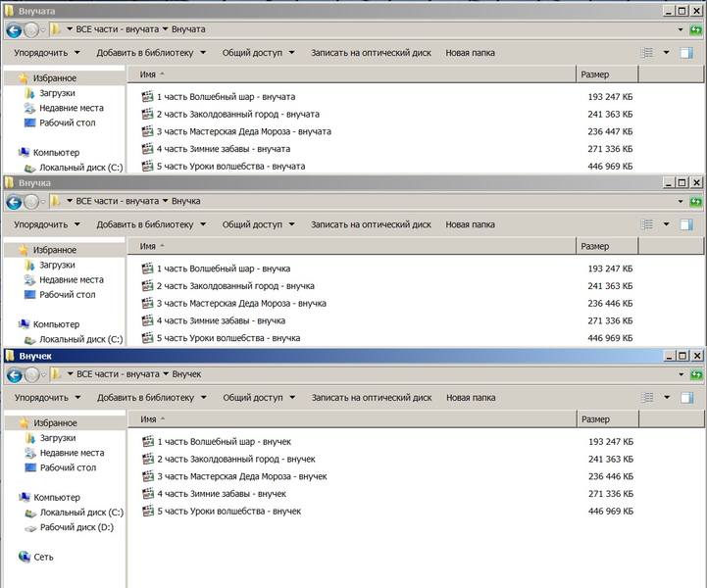The width and height of the screenshot is (707, 588).
Task: Expand view options arrow in Внучек window
Action: click(667, 398)
